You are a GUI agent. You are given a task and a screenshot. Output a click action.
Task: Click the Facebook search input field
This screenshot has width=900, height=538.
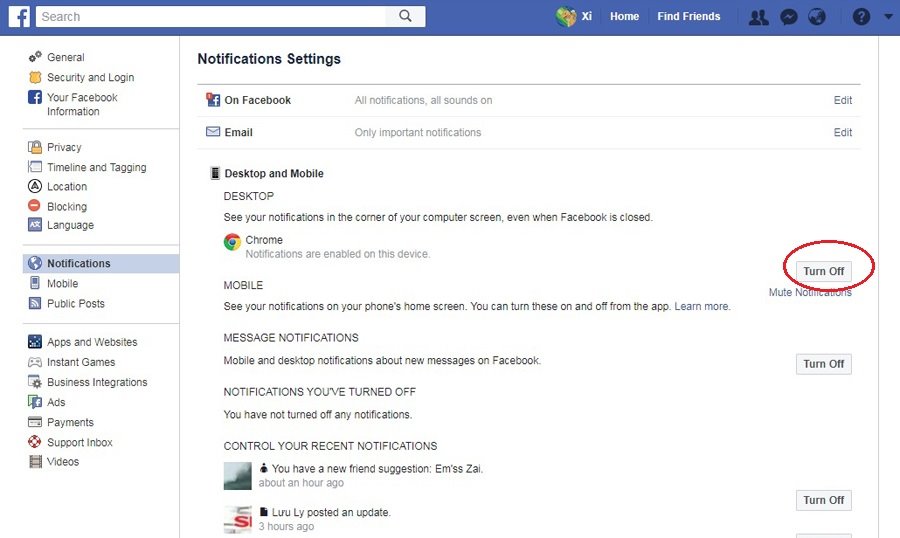[x=210, y=16]
